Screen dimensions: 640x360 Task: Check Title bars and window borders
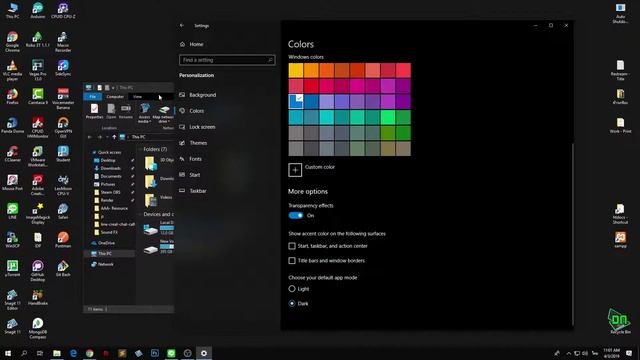pyautogui.click(x=292, y=260)
